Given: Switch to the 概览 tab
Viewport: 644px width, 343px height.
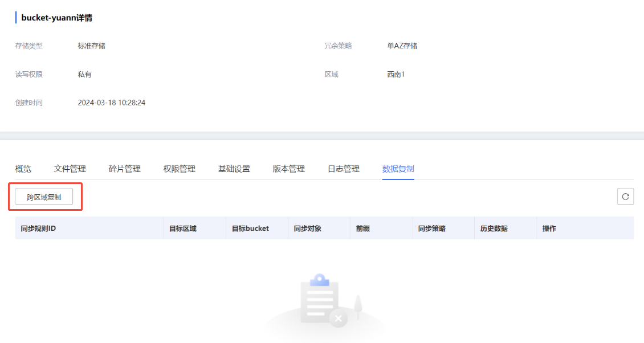Looking at the screenshot, I should (x=23, y=169).
